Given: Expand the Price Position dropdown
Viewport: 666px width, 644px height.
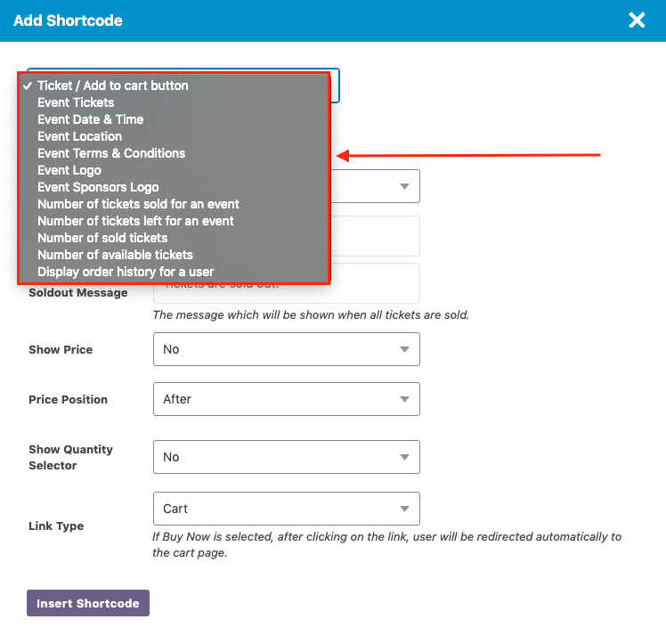Looking at the screenshot, I should [x=287, y=399].
